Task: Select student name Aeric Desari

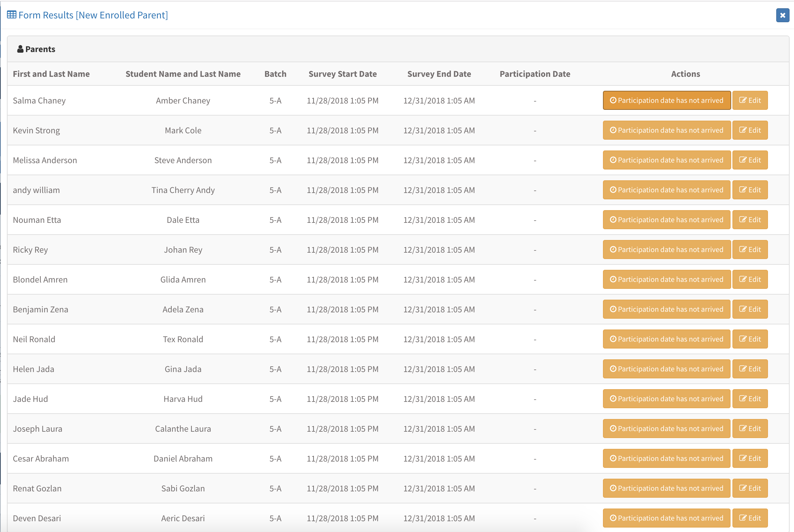Action: (x=183, y=518)
